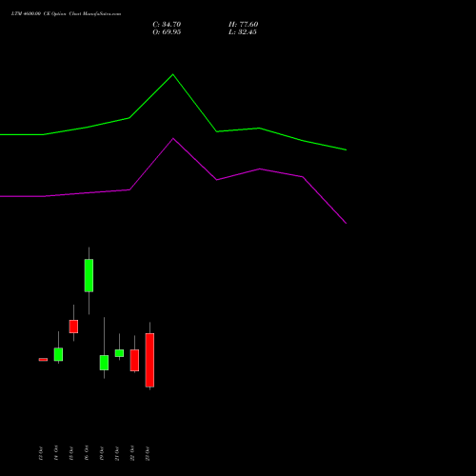This screenshot has height=476, width=476.
Task: Select the tiny red candle for 13 Oct
Action: coord(43,360)
